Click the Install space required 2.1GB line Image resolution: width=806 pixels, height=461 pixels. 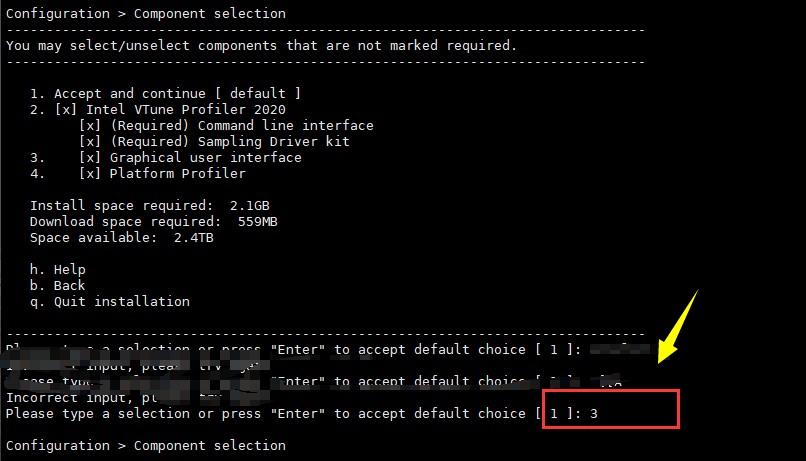click(x=150, y=206)
